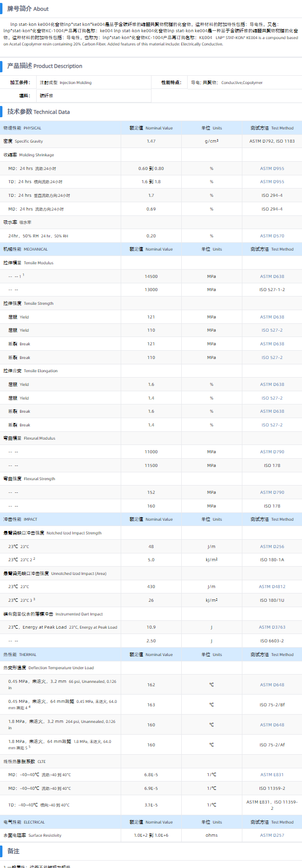Click ASTM D648 link in the 162 °C row

[x=272, y=685]
